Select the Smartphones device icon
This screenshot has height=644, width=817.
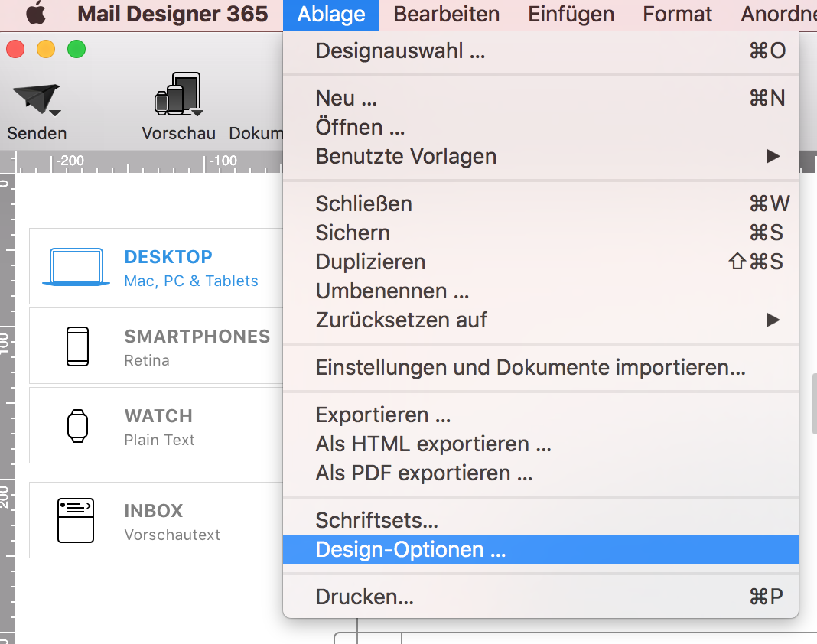(77, 346)
